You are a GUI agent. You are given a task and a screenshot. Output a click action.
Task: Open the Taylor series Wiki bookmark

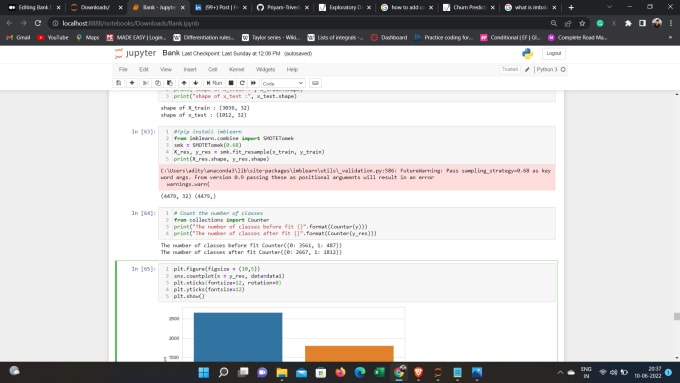[x=271, y=37]
